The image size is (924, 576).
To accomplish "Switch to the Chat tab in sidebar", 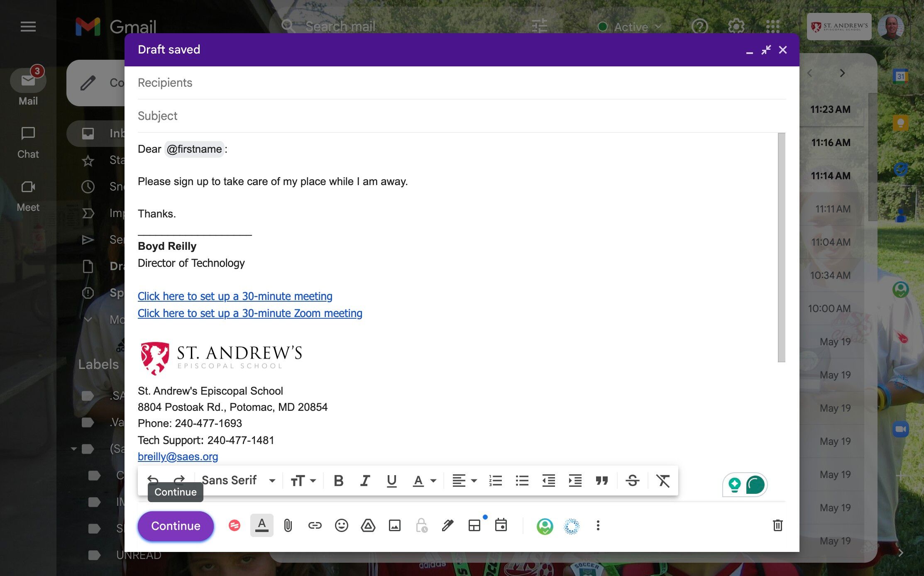I will pos(28,142).
